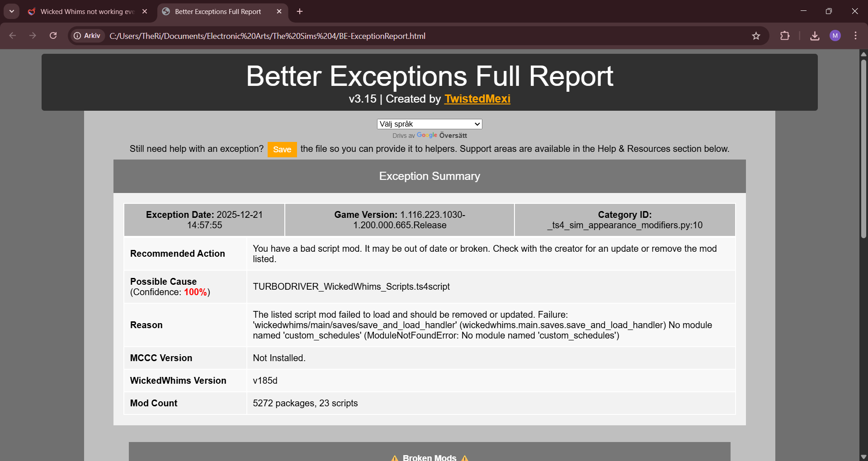Image resolution: width=868 pixels, height=461 pixels.
Task: Click the MCCC Version Not Installed value
Action: click(x=279, y=358)
